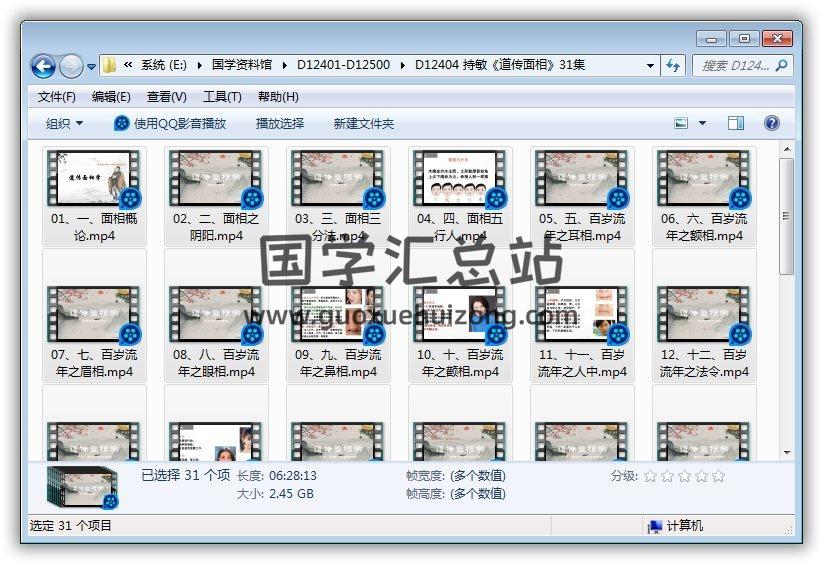Click the 国学资料馆 breadcrumb in address bar
The height and width of the screenshot is (564, 823).
tap(241, 65)
